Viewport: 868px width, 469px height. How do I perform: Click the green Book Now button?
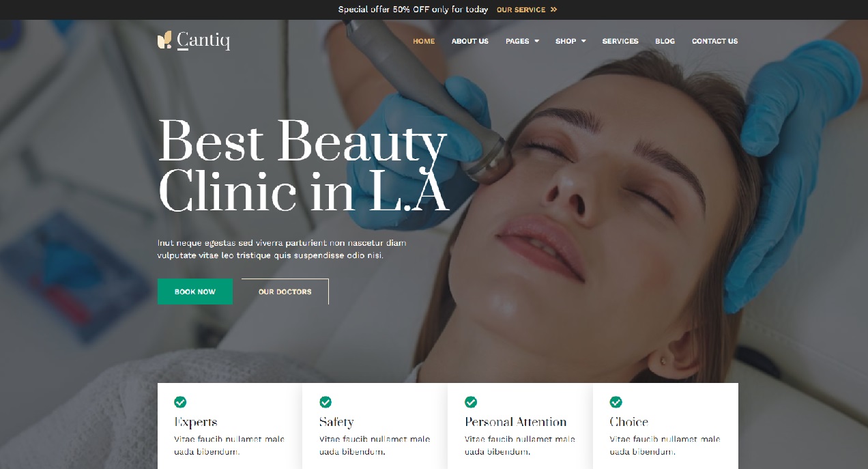[x=195, y=292]
